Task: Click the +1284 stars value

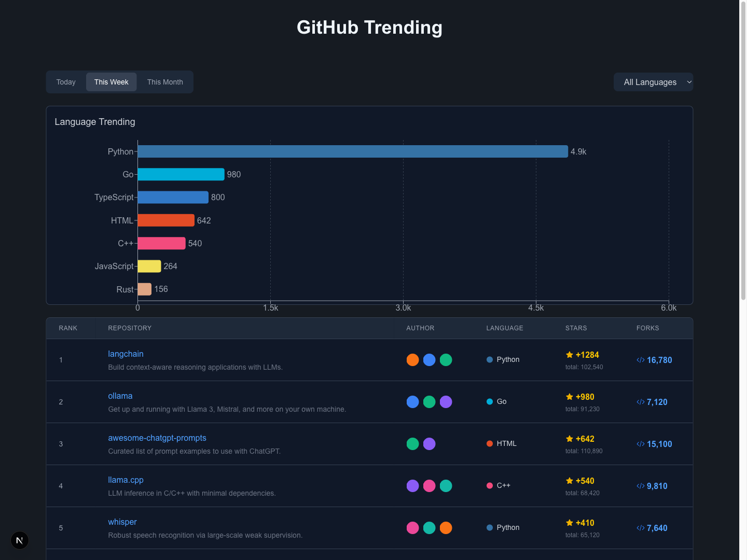Action: pyautogui.click(x=587, y=355)
